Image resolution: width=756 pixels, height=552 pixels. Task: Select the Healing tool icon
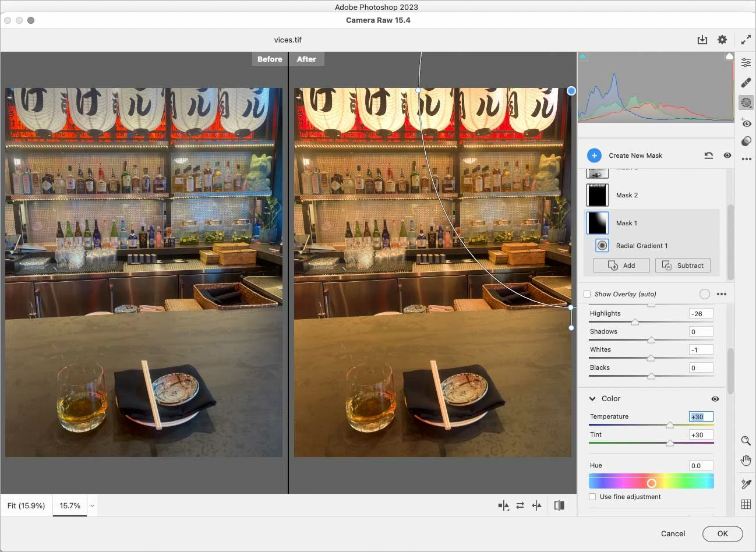[746, 83]
